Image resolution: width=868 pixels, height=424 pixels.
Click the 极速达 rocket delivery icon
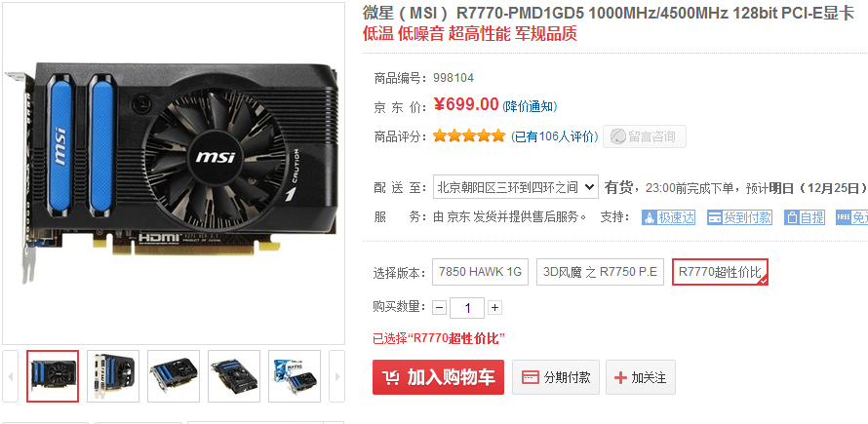pos(650,217)
